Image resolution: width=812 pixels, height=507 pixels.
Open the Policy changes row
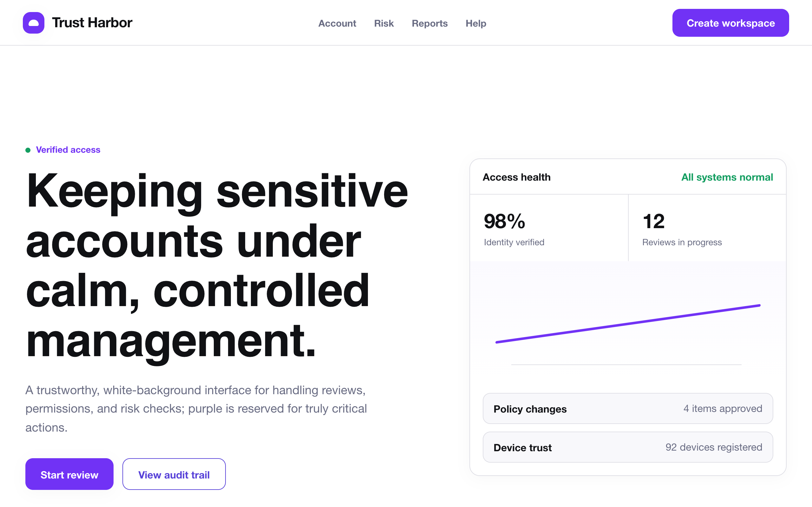click(628, 408)
